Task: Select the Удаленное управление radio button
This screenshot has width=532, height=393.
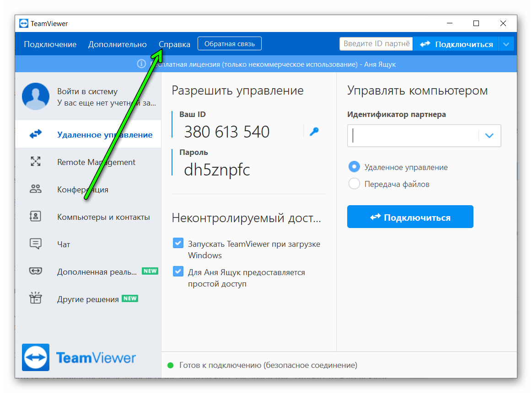Action: (x=354, y=167)
